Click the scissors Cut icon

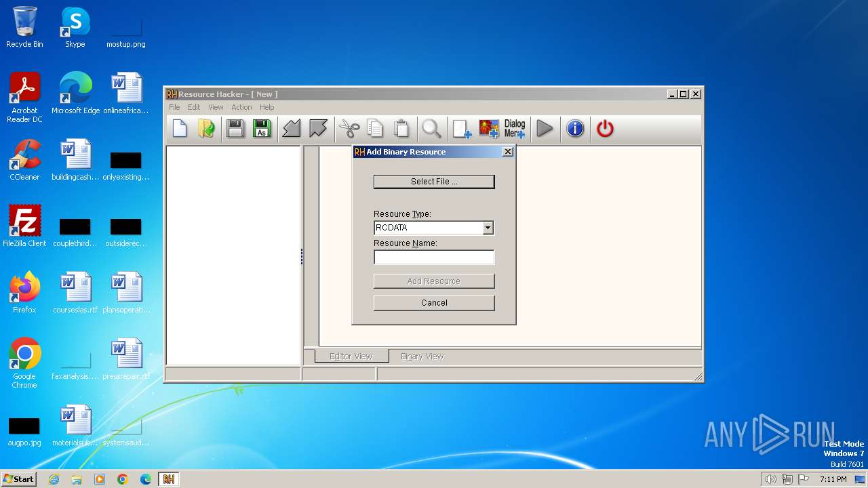tap(349, 128)
